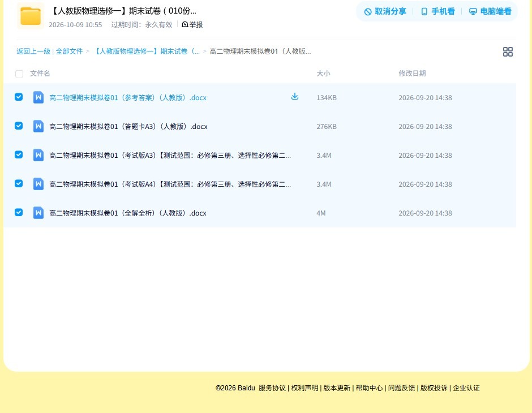This screenshot has width=532, height=413.
Task: Navigate to 全部文件 breadcrumb
Action: 69,51
